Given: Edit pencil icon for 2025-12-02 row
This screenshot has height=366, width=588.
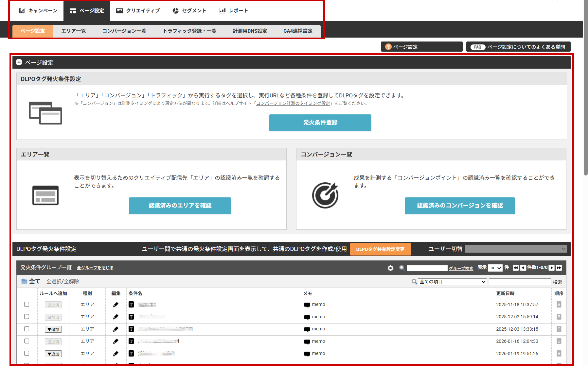Looking at the screenshot, I should (x=116, y=317).
